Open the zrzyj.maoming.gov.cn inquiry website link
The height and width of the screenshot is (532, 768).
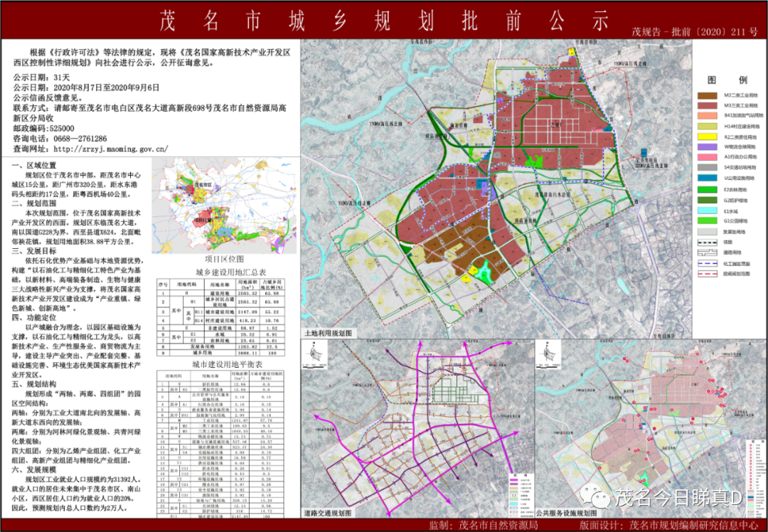(x=110, y=149)
